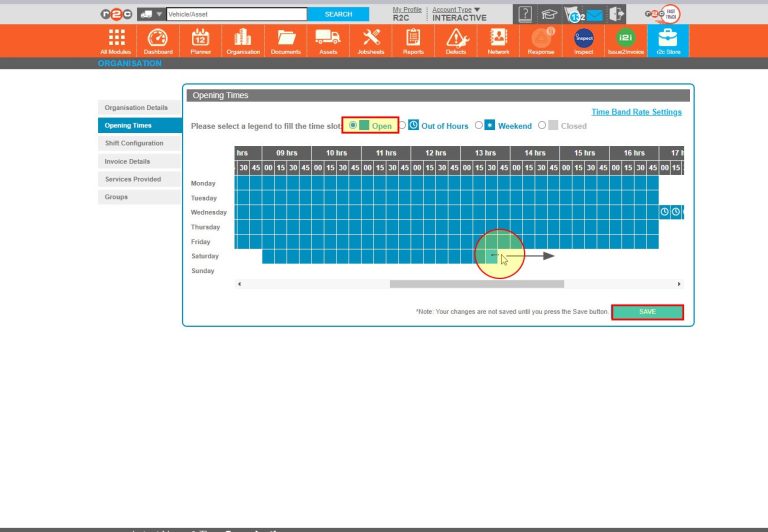Image resolution: width=768 pixels, height=532 pixels.
Task: Select the Out of Hours radio button
Action: click(402, 125)
